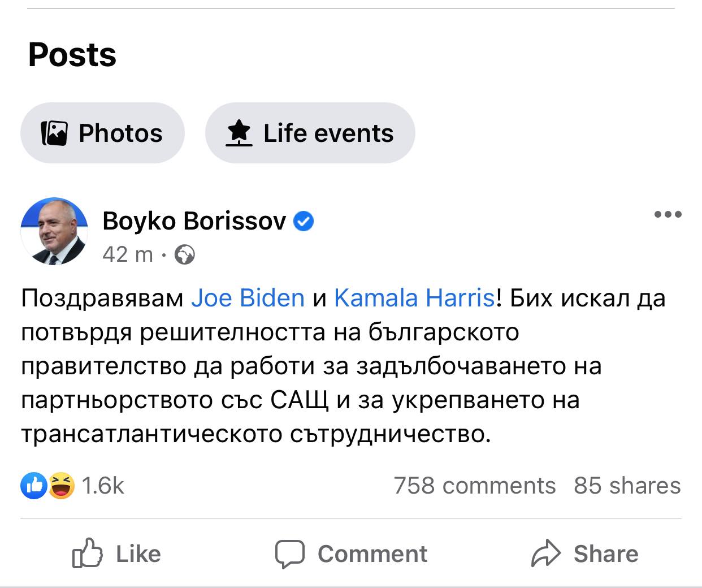The width and height of the screenshot is (702, 588).
Task: Open the Life events filter
Action: point(310,133)
